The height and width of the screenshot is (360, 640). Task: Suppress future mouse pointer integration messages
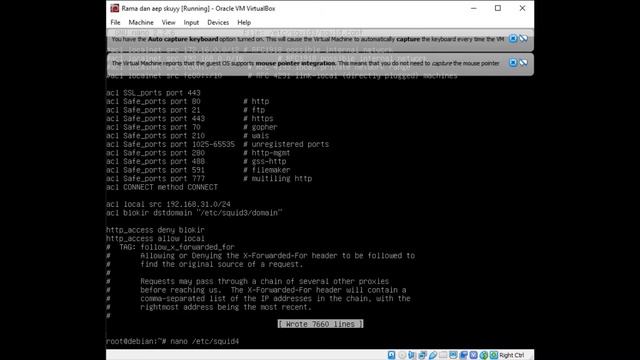coord(523,63)
